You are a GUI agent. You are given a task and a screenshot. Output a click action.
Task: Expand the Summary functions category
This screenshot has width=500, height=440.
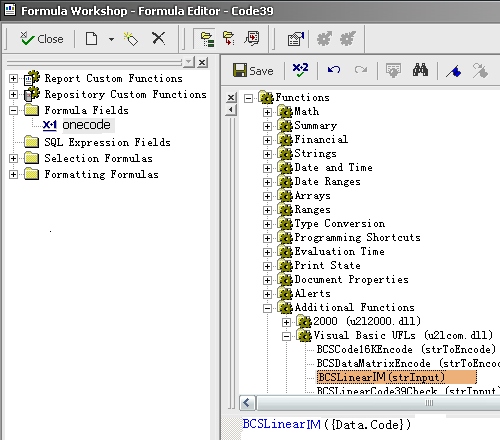click(267, 126)
